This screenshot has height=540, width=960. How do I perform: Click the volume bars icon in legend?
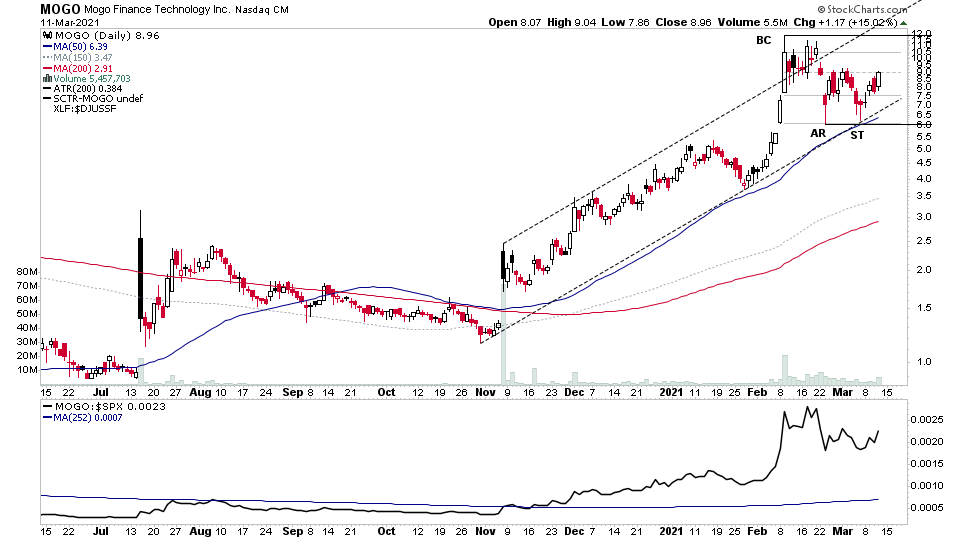[47, 79]
